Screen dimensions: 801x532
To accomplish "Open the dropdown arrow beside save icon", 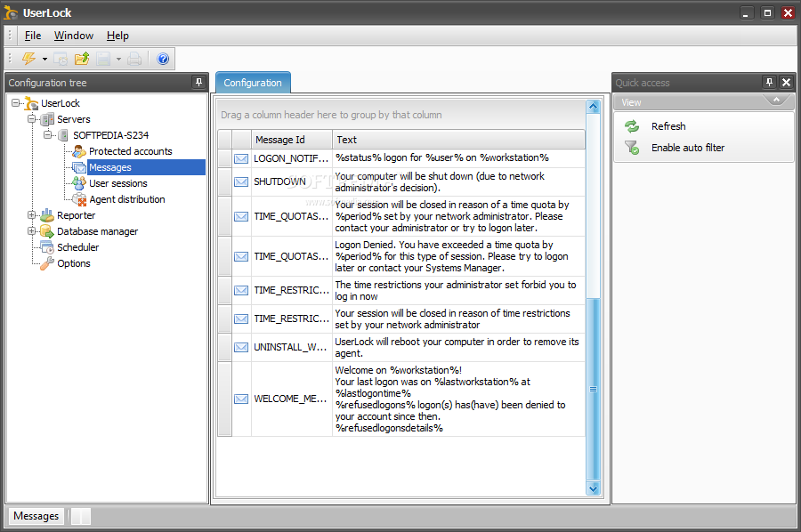I will [x=118, y=60].
